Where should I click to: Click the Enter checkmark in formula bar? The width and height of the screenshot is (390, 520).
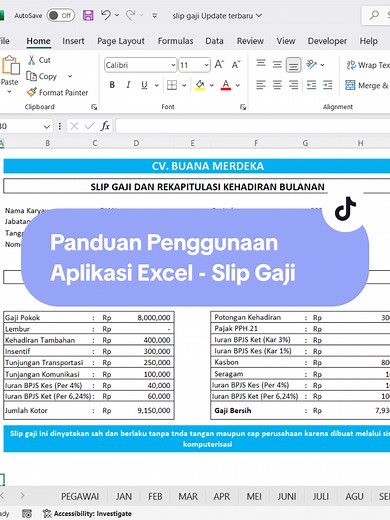click(x=89, y=126)
